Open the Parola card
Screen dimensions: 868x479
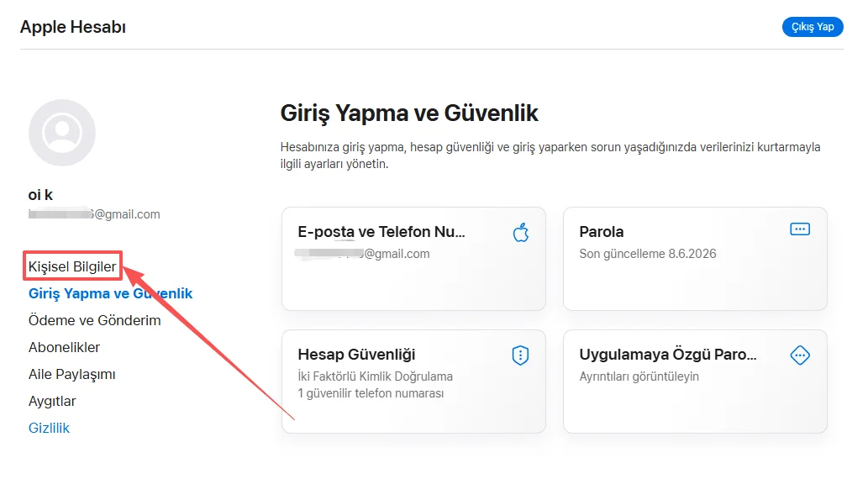(695, 259)
